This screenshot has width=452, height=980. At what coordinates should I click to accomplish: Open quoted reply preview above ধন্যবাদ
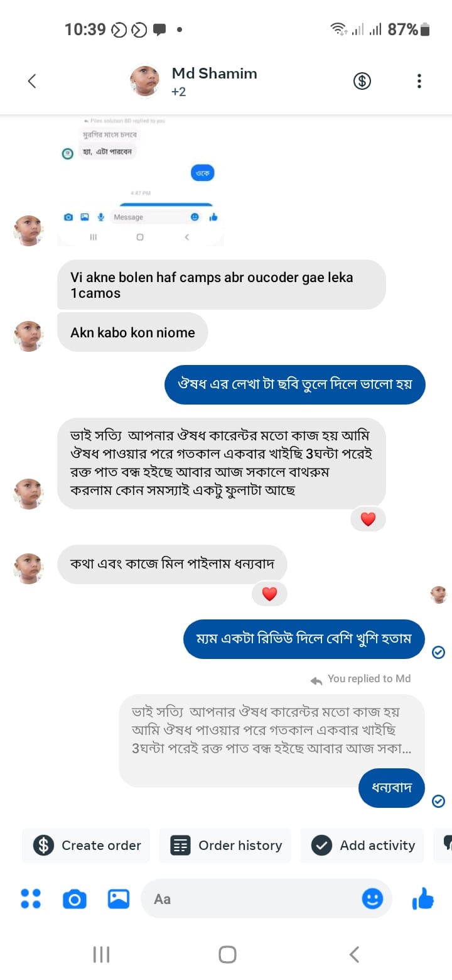(x=271, y=731)
